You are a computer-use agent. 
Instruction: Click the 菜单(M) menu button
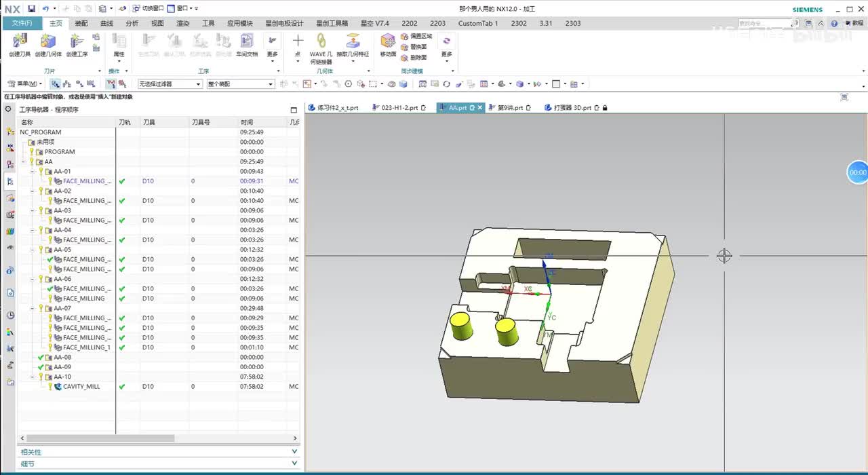[x=26, y=84]
